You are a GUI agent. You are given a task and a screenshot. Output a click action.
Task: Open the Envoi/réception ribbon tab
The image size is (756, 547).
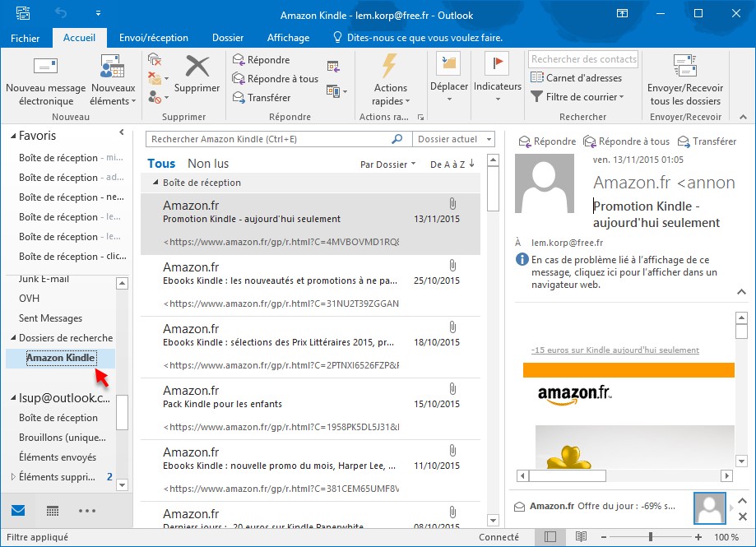pos(153,38)
